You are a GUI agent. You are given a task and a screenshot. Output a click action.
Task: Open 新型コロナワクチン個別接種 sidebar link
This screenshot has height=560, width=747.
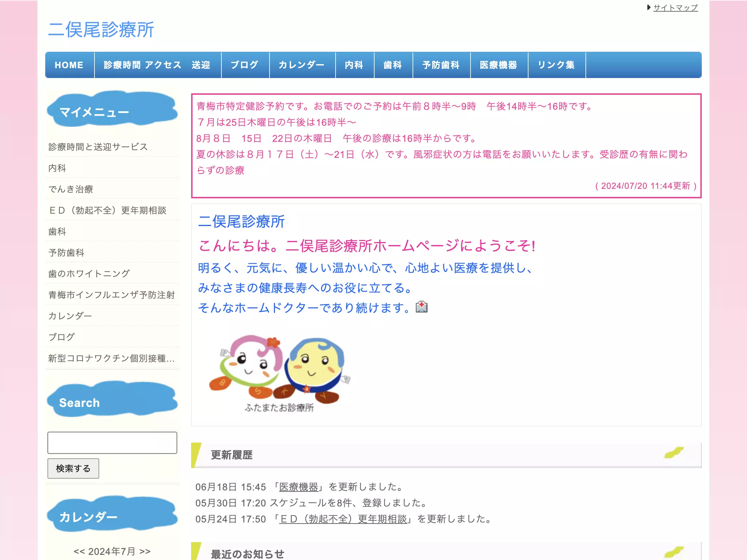pos(112,358)
